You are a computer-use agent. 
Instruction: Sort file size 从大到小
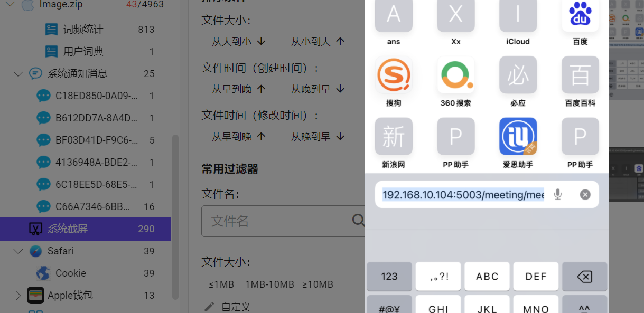click(238, 42)
